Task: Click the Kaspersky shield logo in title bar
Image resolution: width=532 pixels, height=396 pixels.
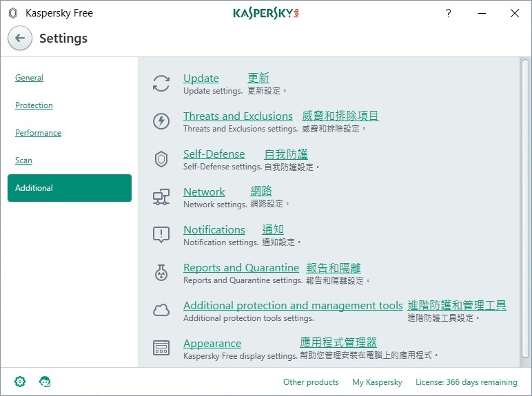Action: pos(13,13)
